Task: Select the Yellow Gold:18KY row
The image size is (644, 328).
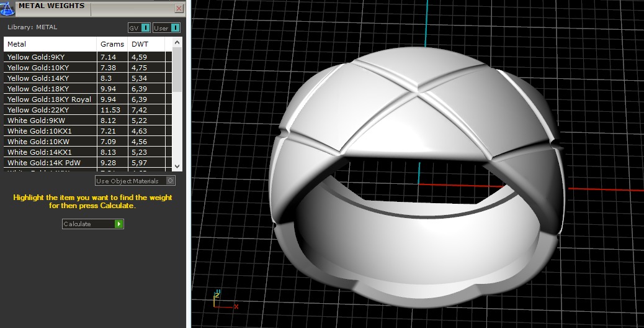Action: [88, 89]
